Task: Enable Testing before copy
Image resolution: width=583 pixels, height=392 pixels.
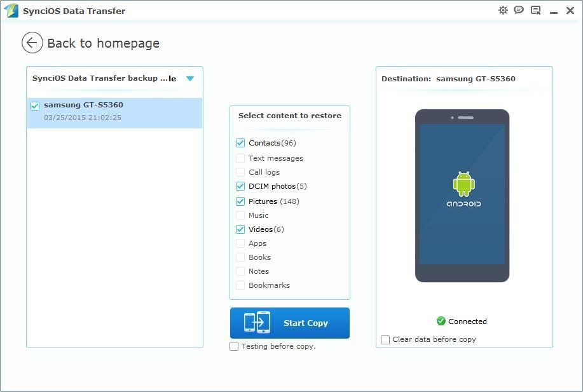Action: coord(234,346)
